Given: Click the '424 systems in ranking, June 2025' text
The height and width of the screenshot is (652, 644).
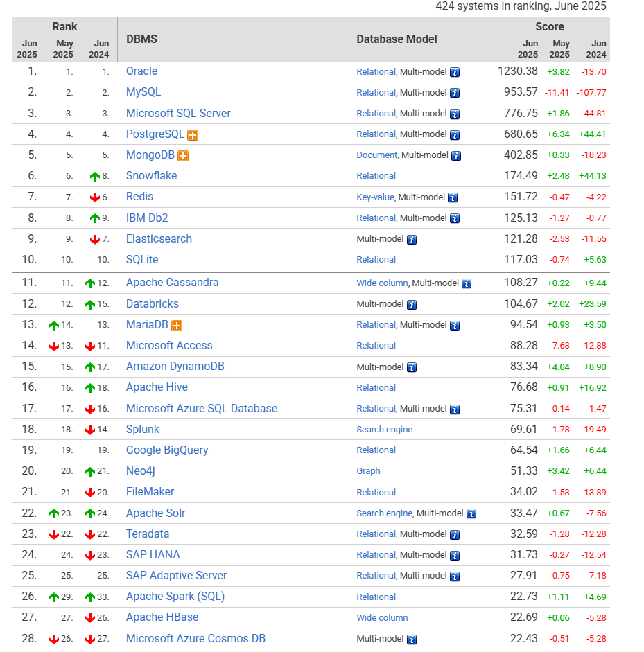Looking at the screenshot, I should tap(521, 6).
